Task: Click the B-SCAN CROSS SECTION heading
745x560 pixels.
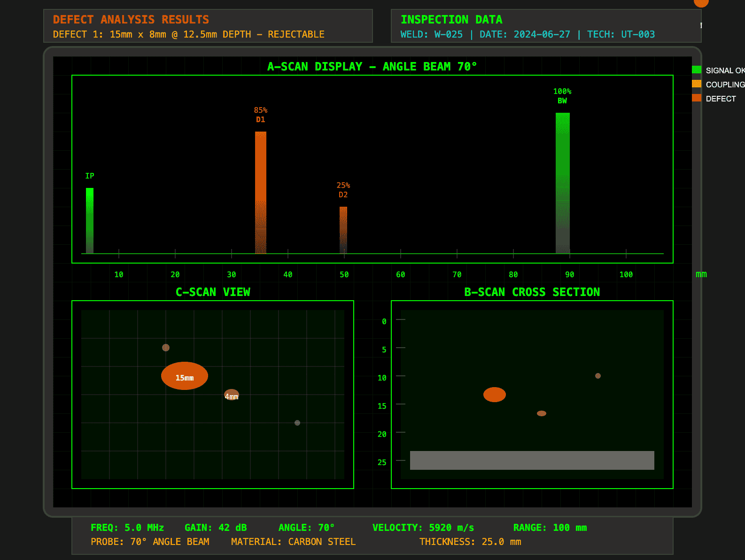Action: [532, 292]
